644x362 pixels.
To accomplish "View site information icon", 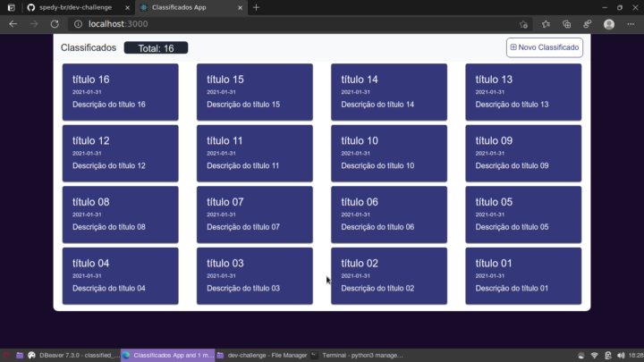I will coord(78,24).
